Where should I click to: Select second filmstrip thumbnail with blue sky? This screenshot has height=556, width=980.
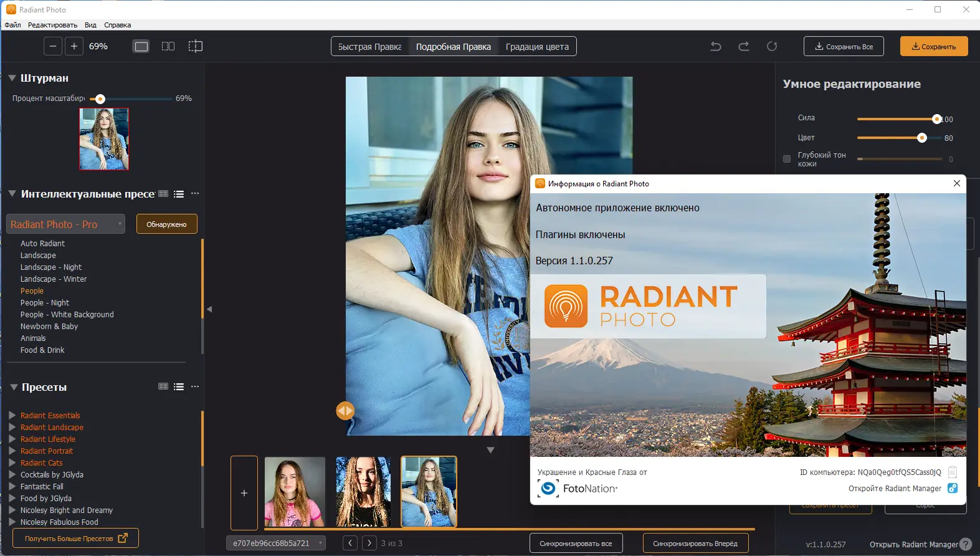(363, 492)
